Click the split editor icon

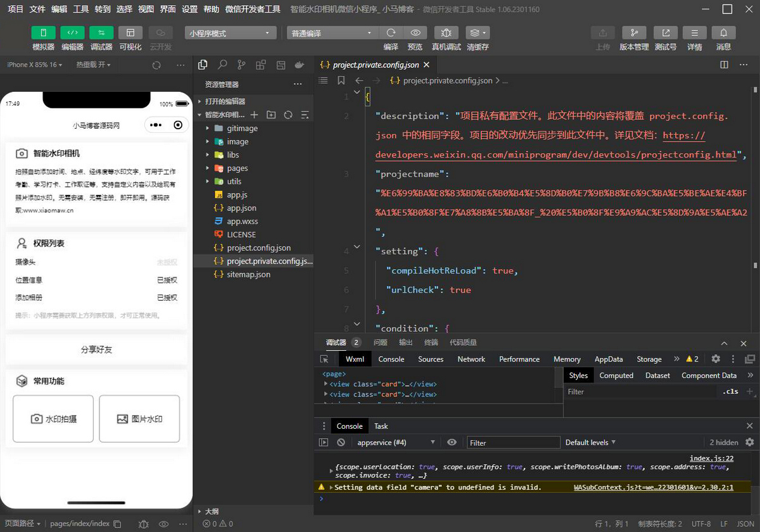coord(725,65)
